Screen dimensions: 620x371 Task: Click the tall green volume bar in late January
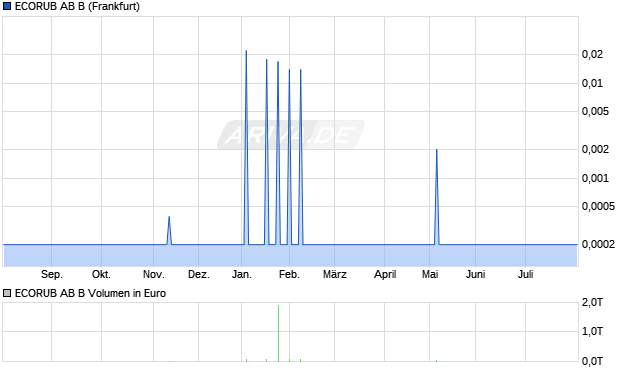(x=278, y=333)
